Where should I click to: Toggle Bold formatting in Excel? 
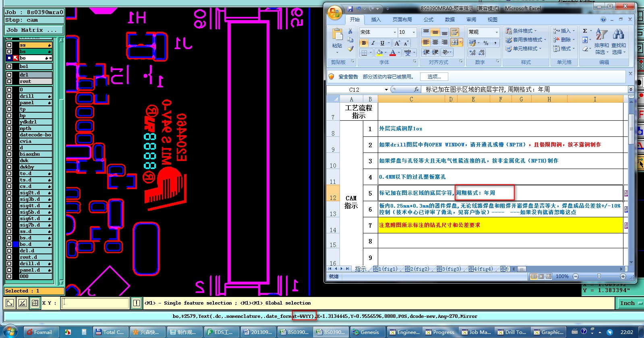pyautogui.click(x=364, y=43)
